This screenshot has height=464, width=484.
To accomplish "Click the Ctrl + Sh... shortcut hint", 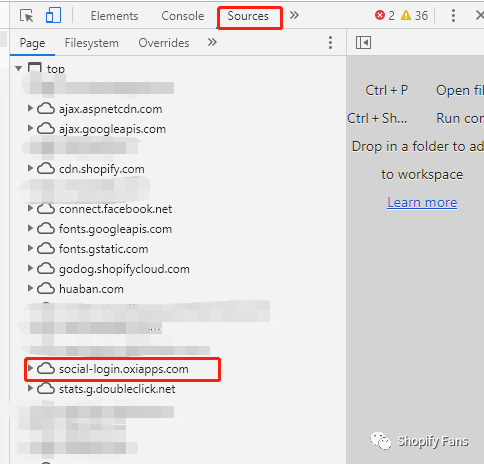I will click(377, 118).
